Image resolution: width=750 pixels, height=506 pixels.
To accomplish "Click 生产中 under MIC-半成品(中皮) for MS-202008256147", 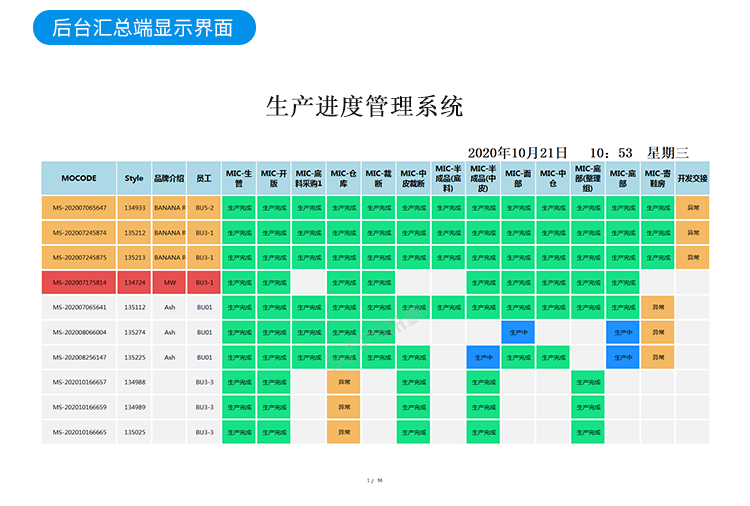I will pyautogui.click(x=483, y=357).
